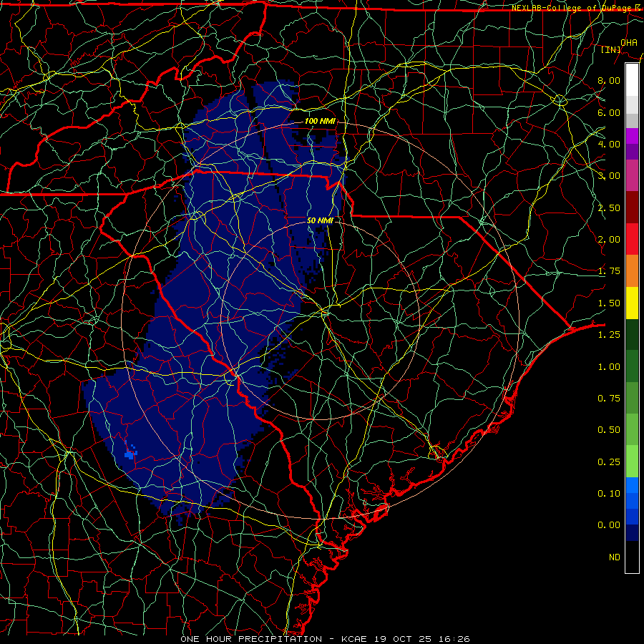Click the [IN] units label
Image resolution: width=644 pixels, height=644 pixels.
tap(610, 49)
